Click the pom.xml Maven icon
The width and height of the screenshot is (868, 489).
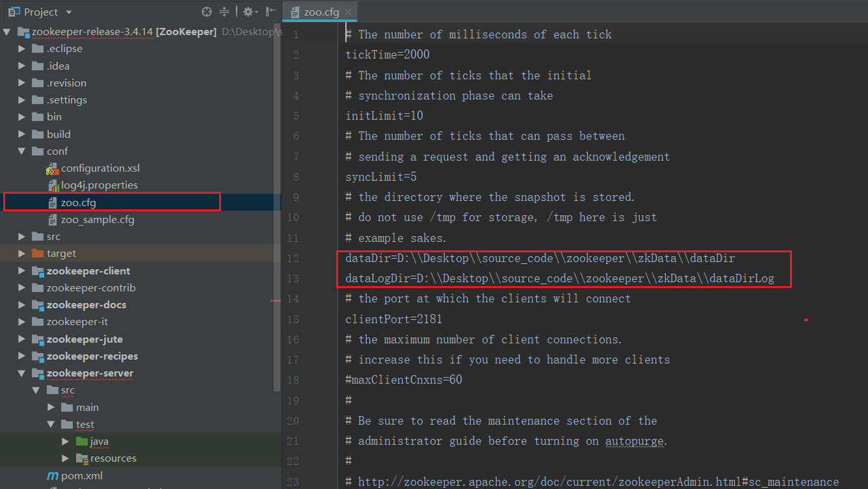(52, 475)
